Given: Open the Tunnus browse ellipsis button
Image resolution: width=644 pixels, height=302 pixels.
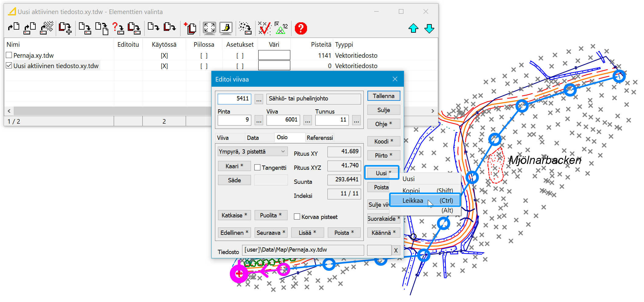Looking at the screenshot, I should coord(356,120).
